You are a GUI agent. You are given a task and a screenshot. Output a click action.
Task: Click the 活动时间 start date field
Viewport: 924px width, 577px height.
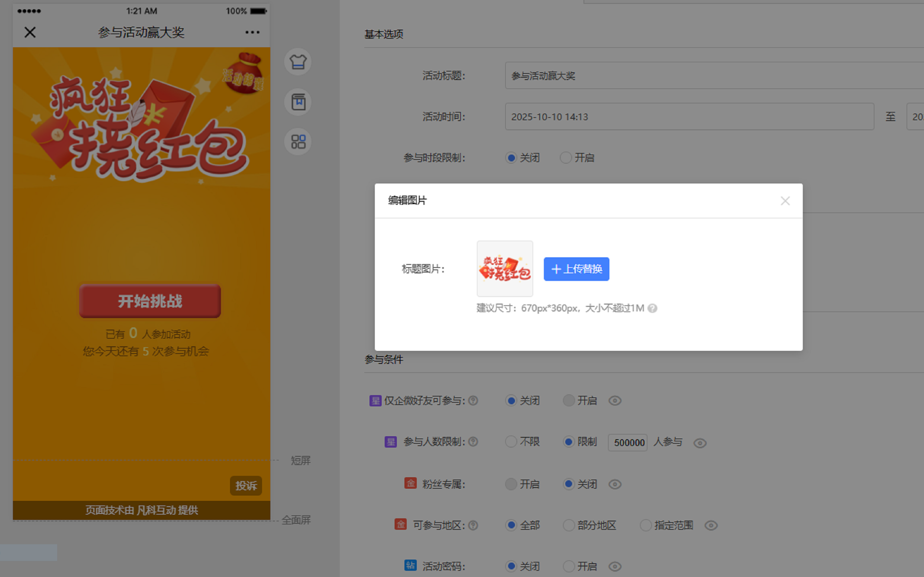(689, 117)
